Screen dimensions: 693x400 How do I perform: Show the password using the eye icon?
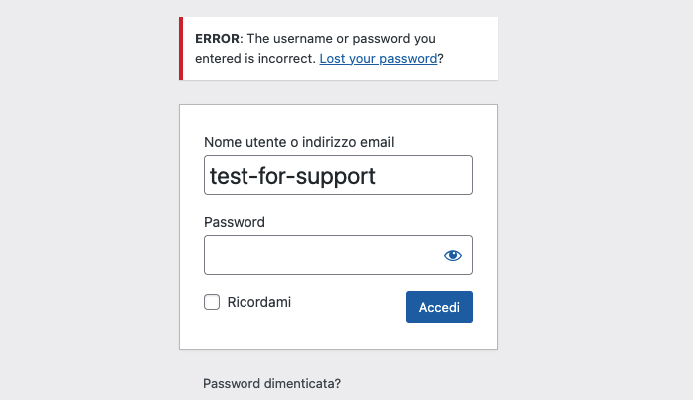[x=453, y=255]
